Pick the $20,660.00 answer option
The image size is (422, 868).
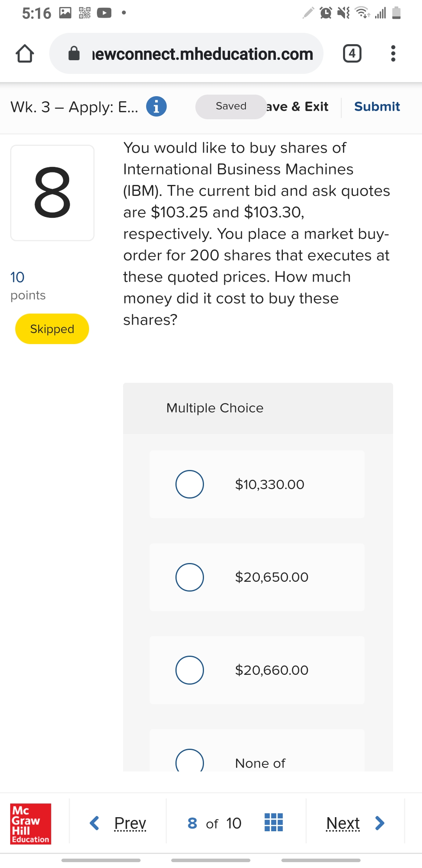click(x=190, y=670)
